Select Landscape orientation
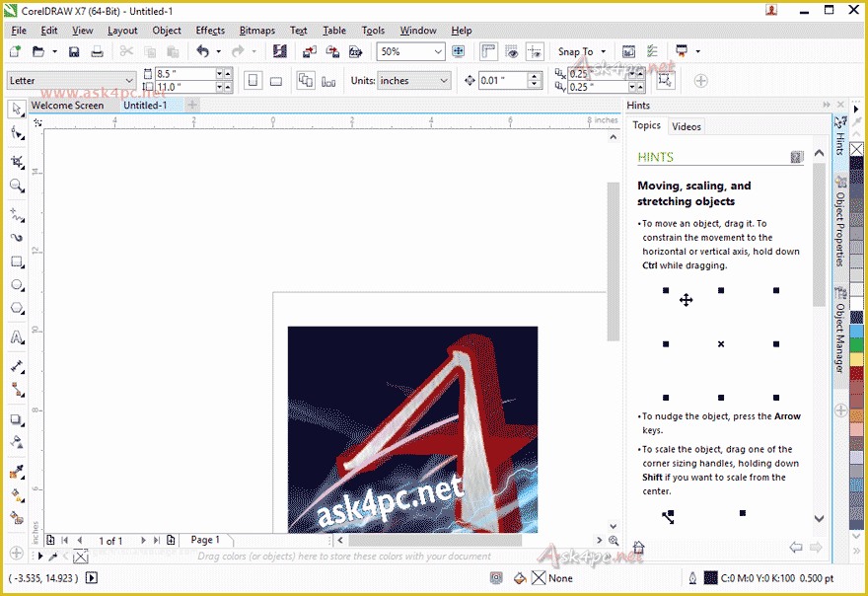 click(x=275, y=81)
